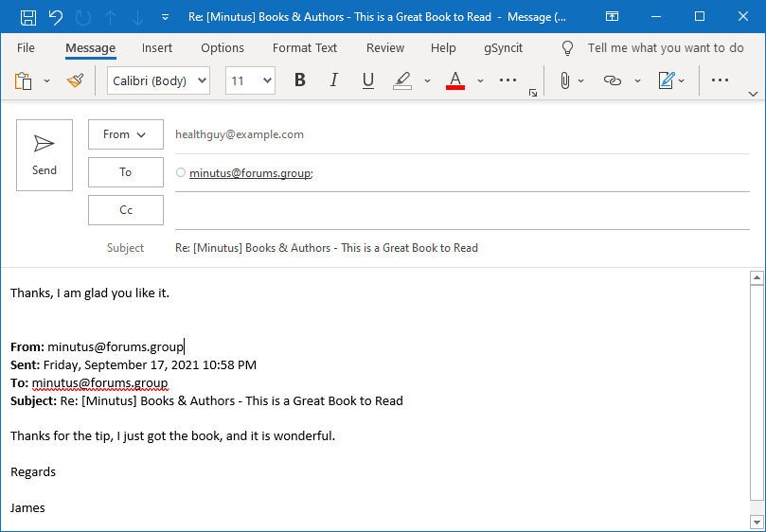Viewport: 766px width, 532px height.
Task: Show more formatting options ellipsis
Action: point(508,80)
